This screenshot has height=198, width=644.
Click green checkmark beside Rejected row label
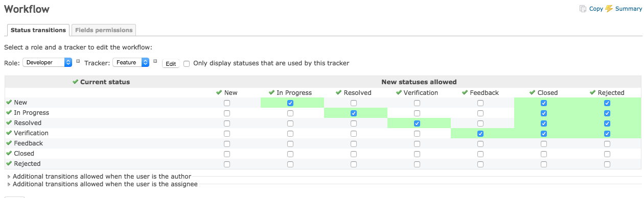[x=9, y=163]
